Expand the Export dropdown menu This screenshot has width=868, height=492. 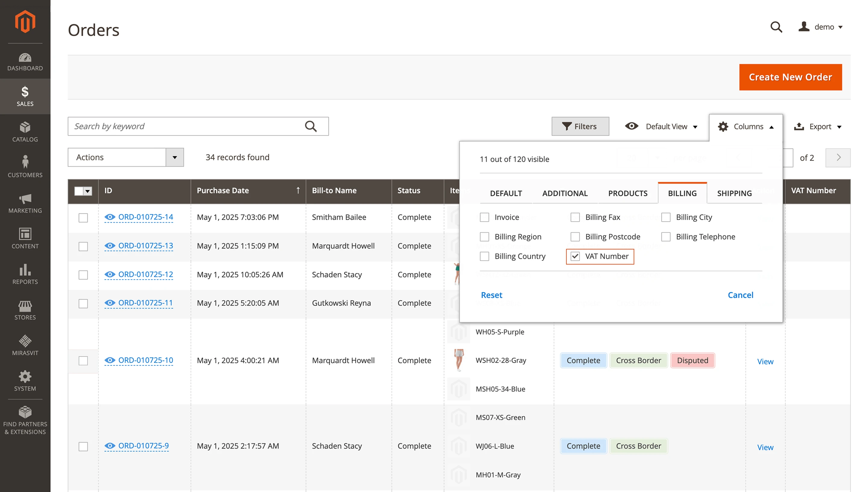coord(818,127)
